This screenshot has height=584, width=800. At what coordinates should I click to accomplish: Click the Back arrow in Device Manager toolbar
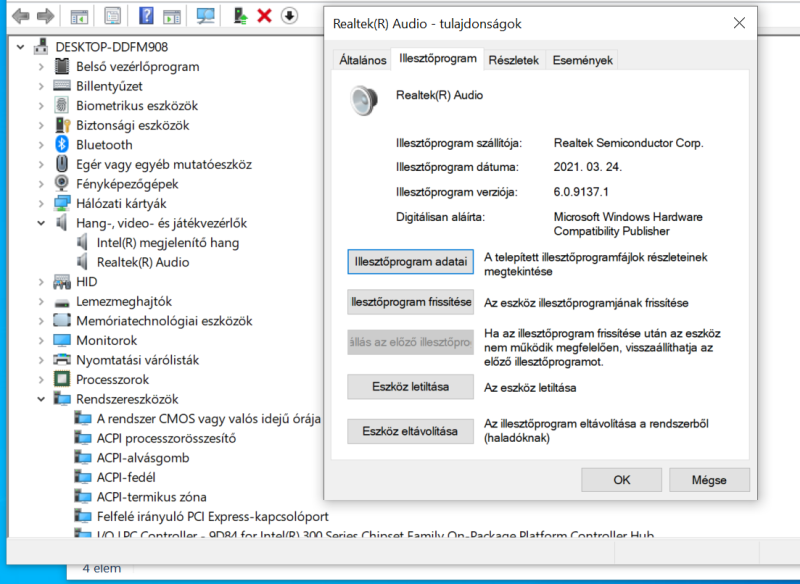tap(20, 16)
